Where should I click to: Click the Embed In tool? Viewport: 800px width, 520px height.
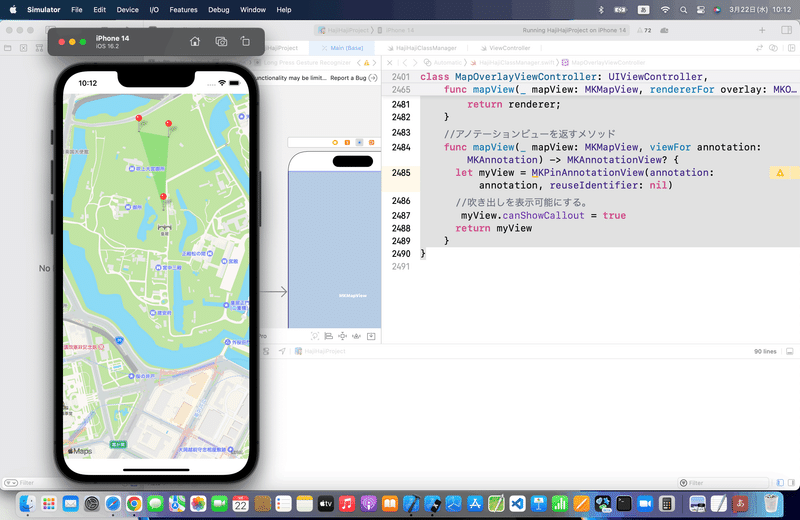pyautogui.click(x=371, y=336)
